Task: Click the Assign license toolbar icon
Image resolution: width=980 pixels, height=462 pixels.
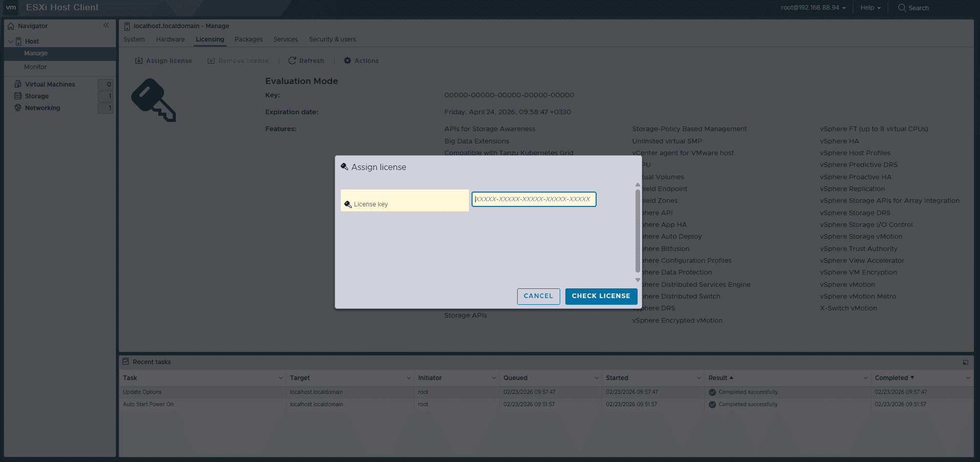Action: [139, 60]
